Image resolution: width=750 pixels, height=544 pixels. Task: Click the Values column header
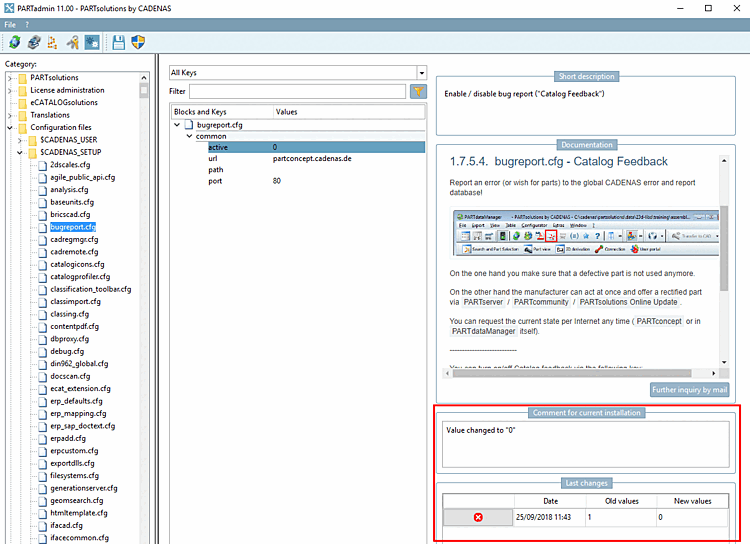(x=349, y=111)
